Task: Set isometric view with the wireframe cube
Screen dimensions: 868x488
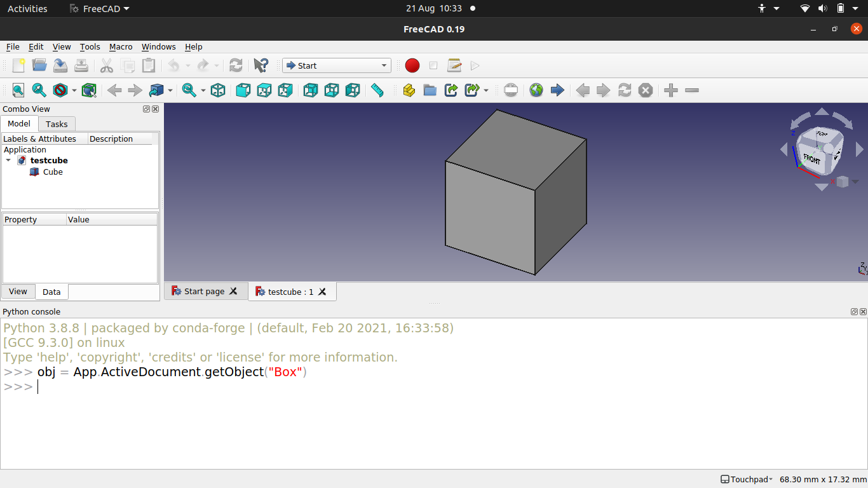Action: pos(218,90)
